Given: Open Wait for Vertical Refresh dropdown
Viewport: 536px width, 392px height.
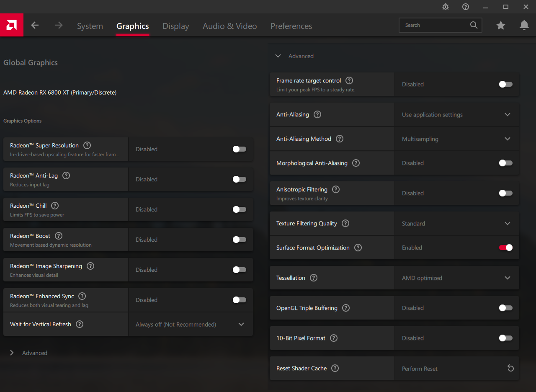Looking at the screenshot, I should point(191,324).
